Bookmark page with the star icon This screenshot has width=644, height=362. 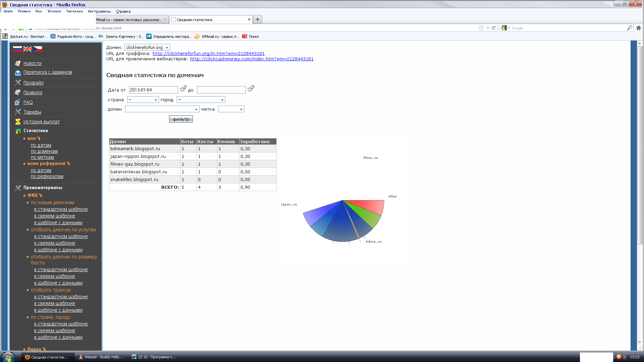[x=481, y=28]
